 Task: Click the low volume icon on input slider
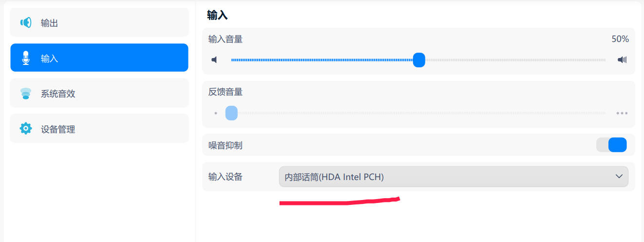pos(214,60)
